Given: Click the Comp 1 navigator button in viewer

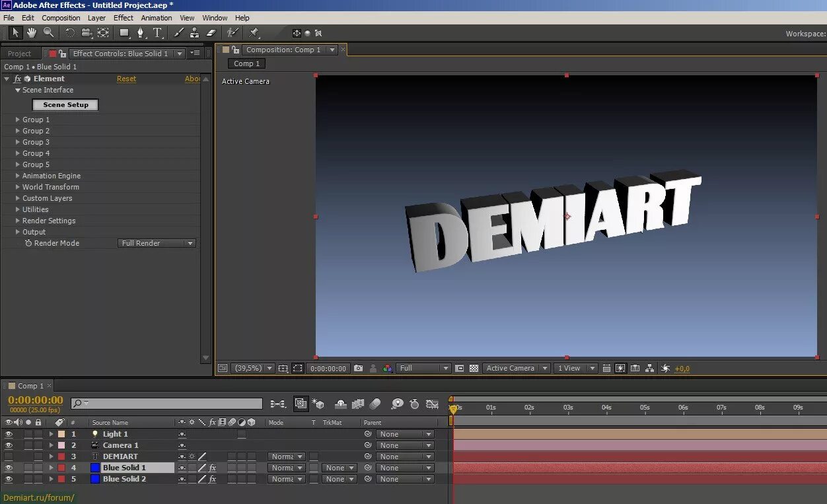Looking at the screenshot, I should pos(247,63).
